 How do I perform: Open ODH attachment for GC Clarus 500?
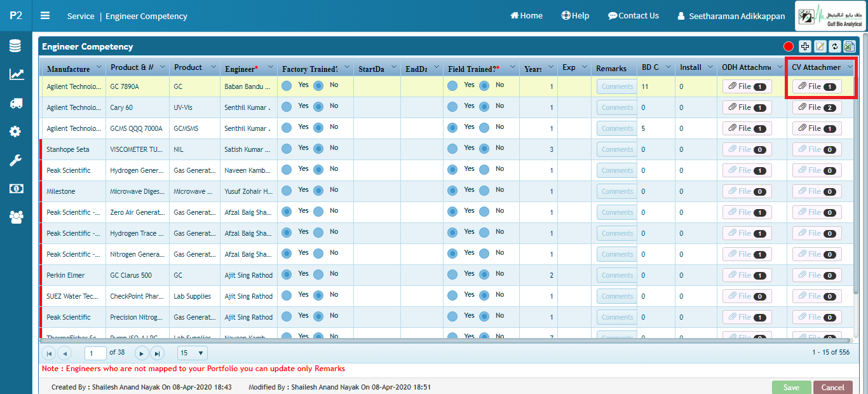(x=747, y=275)
